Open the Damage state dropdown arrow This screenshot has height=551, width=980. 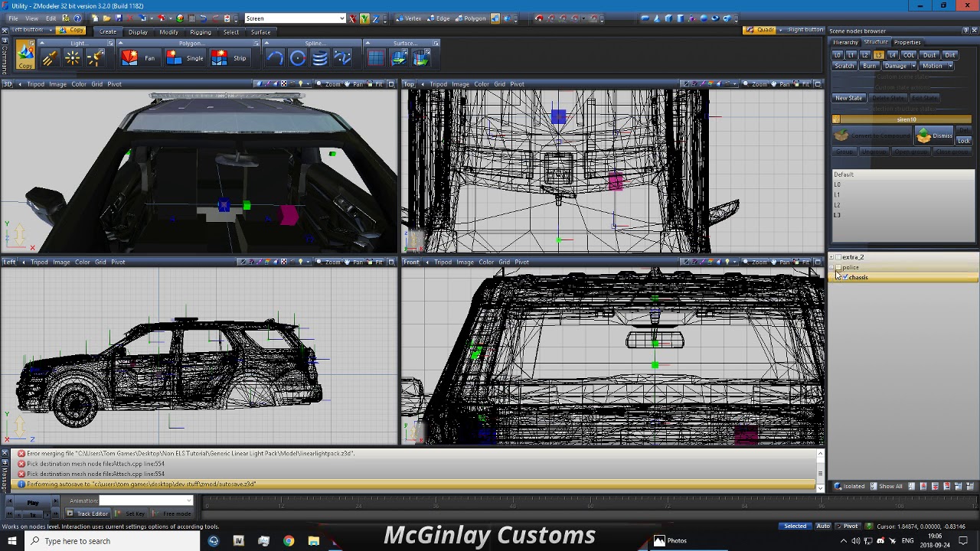(913, 66)
